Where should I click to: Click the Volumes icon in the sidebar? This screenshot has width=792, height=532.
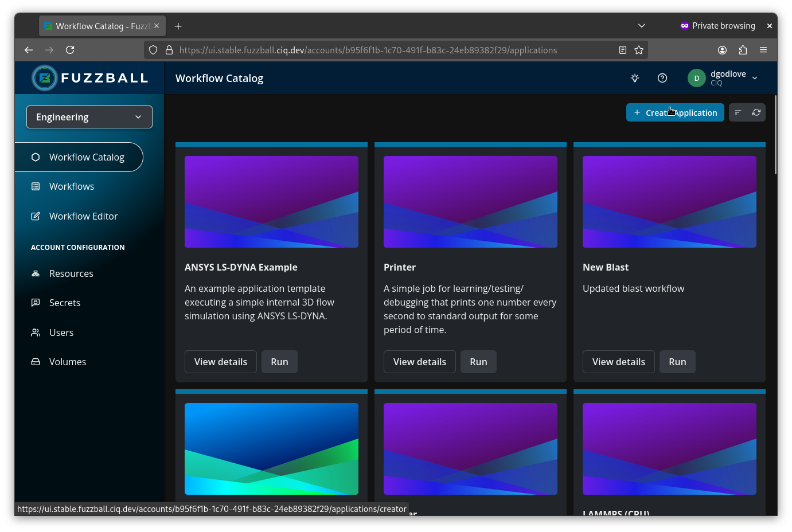click(x=36, y=362)
